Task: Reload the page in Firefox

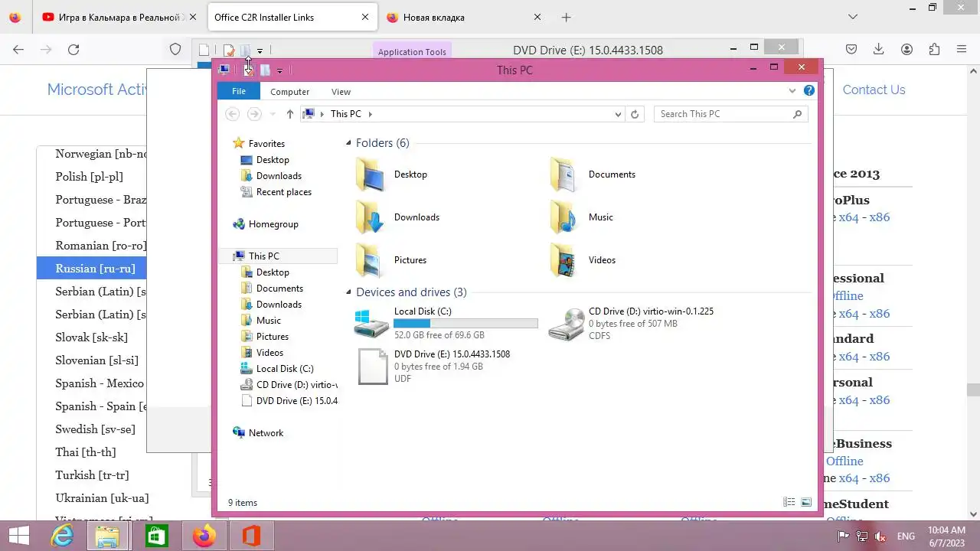Action: coord(73,50)
